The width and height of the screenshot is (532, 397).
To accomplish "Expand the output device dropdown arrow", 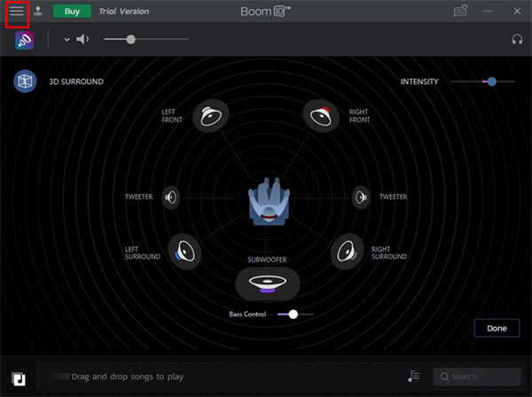I will click(66, 40).
